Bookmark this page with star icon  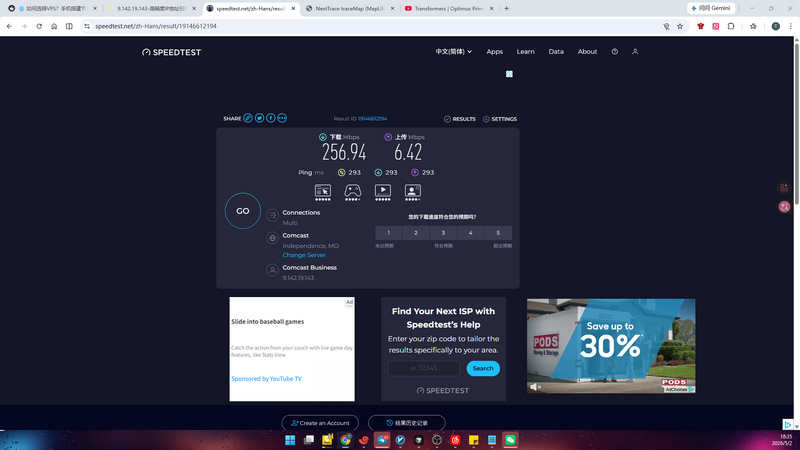(x=680, y=26)
